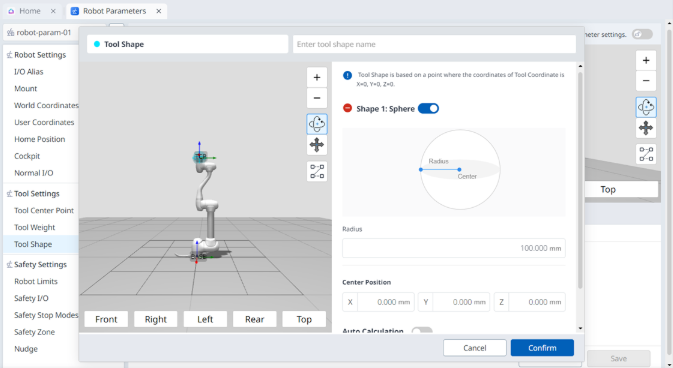Open Safety Zone settings
This screenshot has height=368, width=673.
pyautogui.click(x=34, y=332)
